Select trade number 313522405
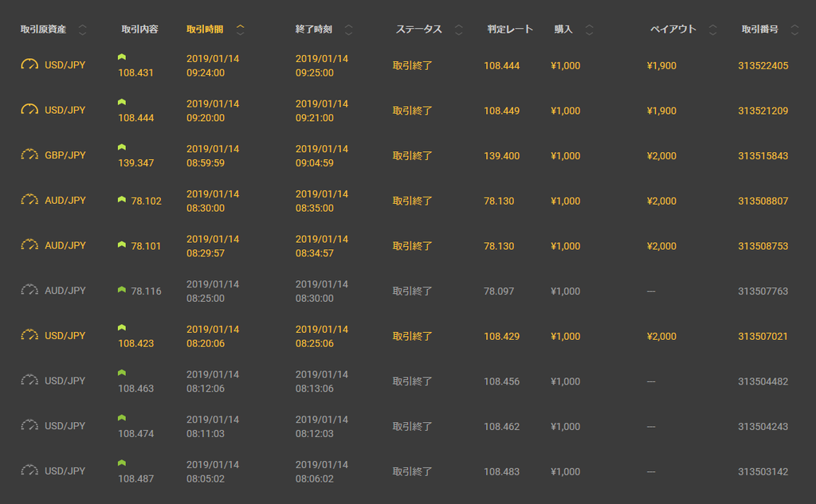This screenshot has width=816, height=504. coord(763,65)
